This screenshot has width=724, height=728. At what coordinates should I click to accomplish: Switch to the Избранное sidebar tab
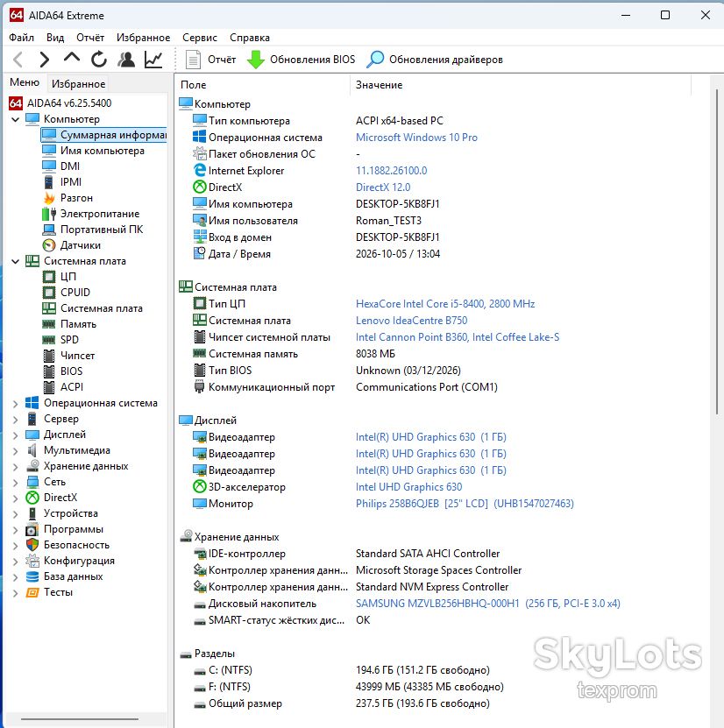pyautogui.click(x=79, y=84)
